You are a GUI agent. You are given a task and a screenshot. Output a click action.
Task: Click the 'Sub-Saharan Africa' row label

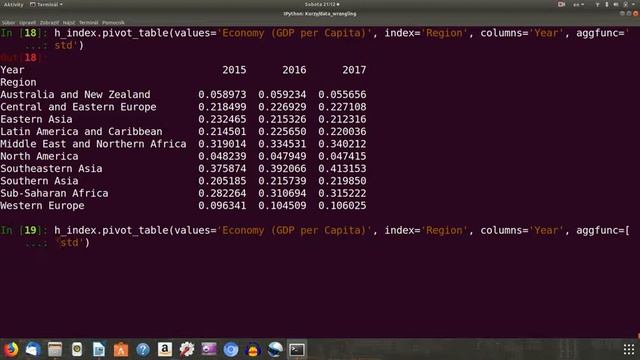(54, 193)
